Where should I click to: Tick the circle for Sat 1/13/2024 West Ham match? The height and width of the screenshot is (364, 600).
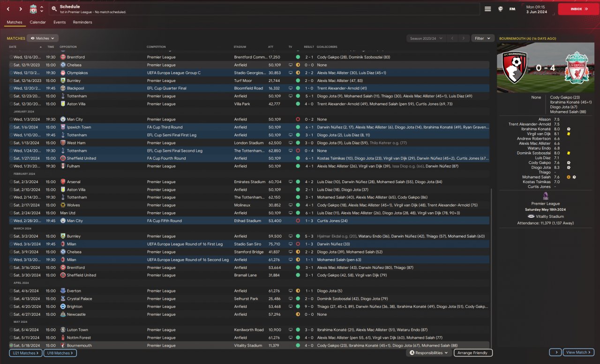tap(11, 143)
